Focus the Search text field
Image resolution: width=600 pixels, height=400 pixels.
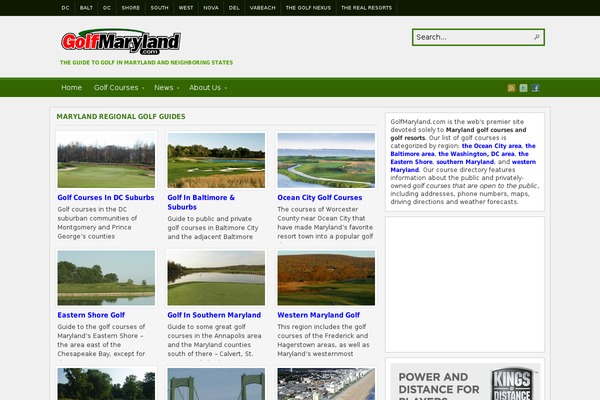tap(473, 37)
